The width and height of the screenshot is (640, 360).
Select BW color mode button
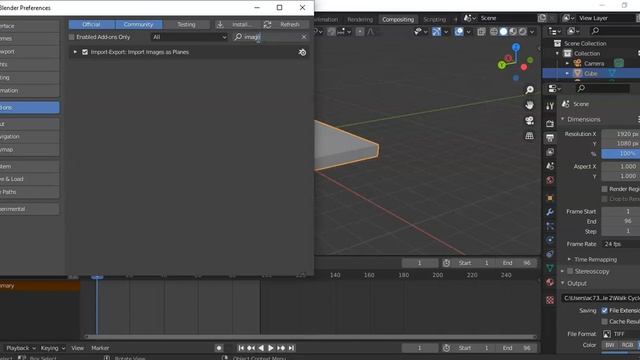tap(610, 345)
